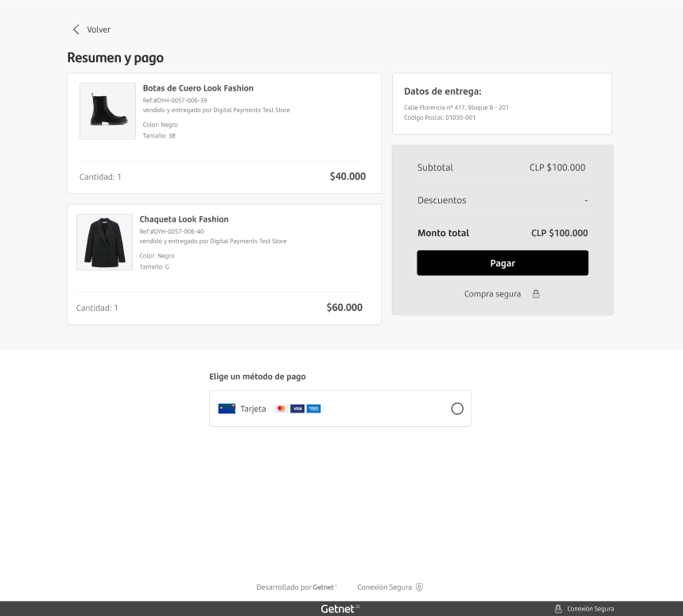
Task: Open the black jacket product thumbnail
Action: [x=104, y=242]
